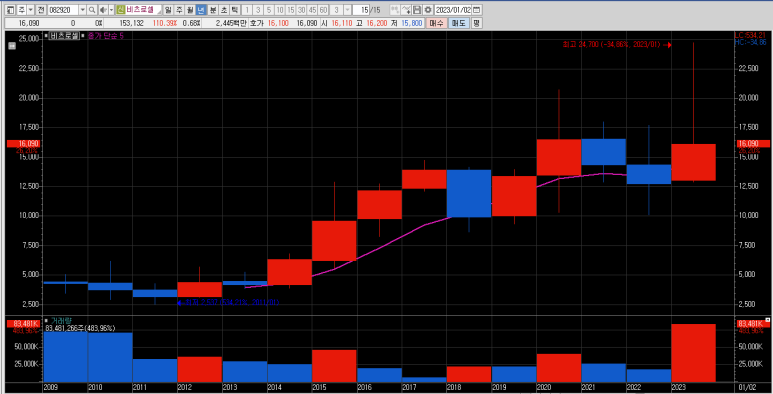Viewport: 773px width, 394px height.
Task: Click the LC:534.21 label at top right
Action: pyautogui.click(x=750, y=36)
